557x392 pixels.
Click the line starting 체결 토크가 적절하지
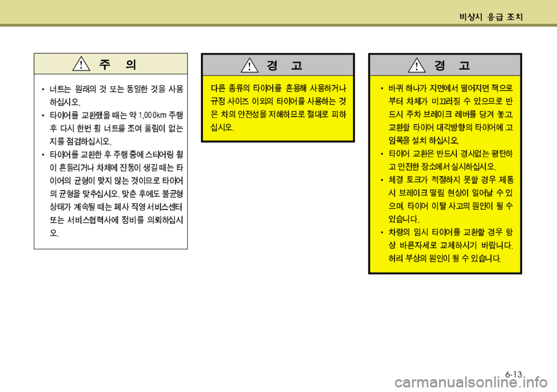[x=451, y=180]
